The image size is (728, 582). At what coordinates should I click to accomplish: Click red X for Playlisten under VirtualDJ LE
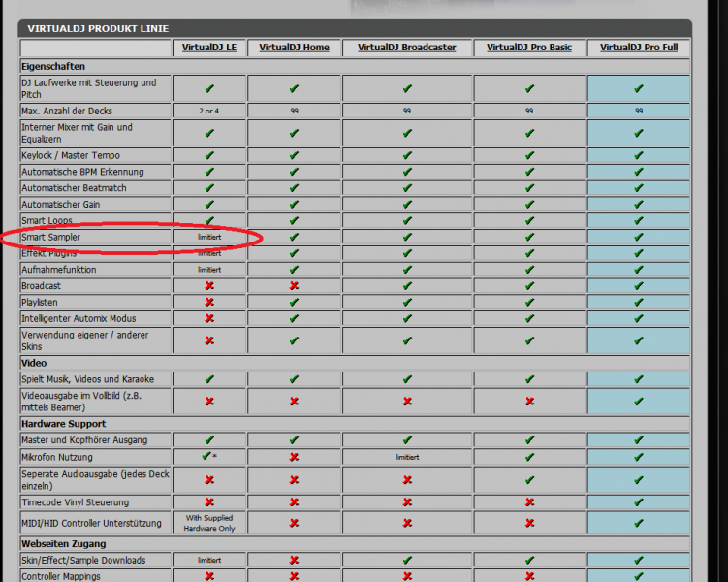[209, 302]
